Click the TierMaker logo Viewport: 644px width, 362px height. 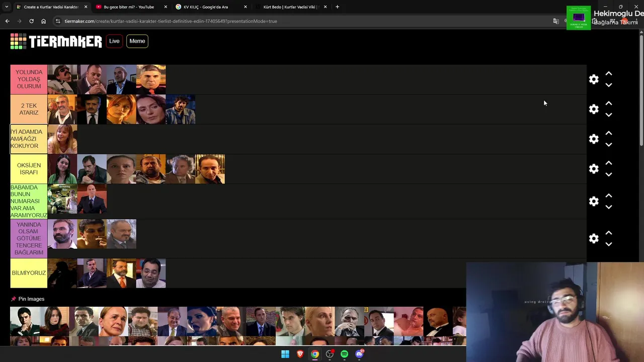56,41
